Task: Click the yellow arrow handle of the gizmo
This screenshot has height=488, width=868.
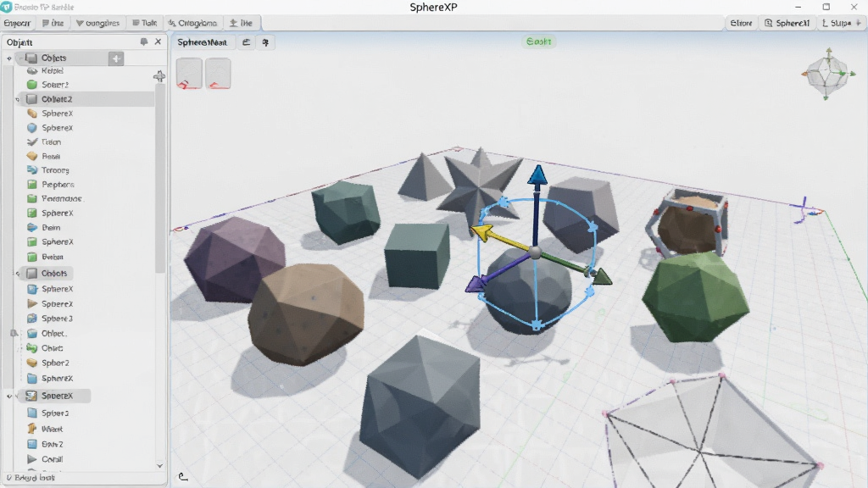Action: [481, 232]
